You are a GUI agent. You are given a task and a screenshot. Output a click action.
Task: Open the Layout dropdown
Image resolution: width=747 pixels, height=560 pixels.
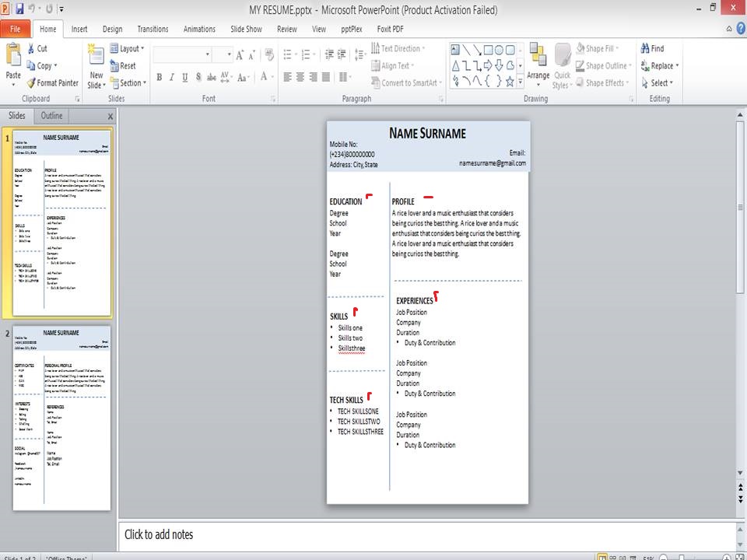[x=128, y=48]
